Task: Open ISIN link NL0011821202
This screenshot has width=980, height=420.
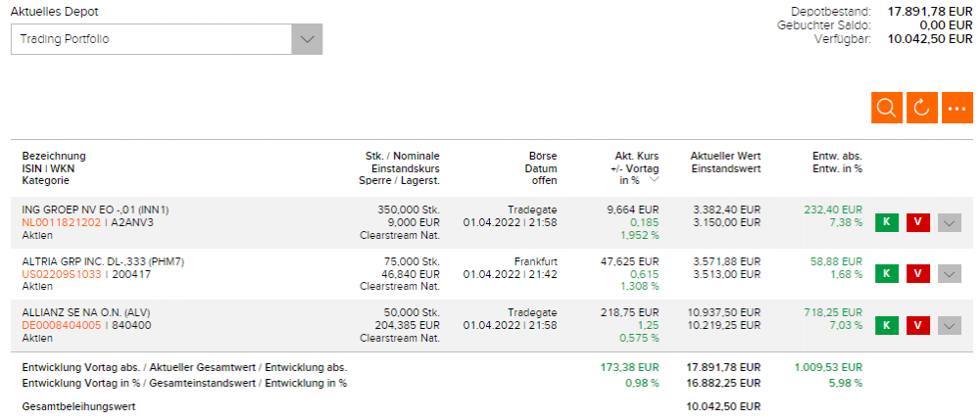Action: click(61, 222)
